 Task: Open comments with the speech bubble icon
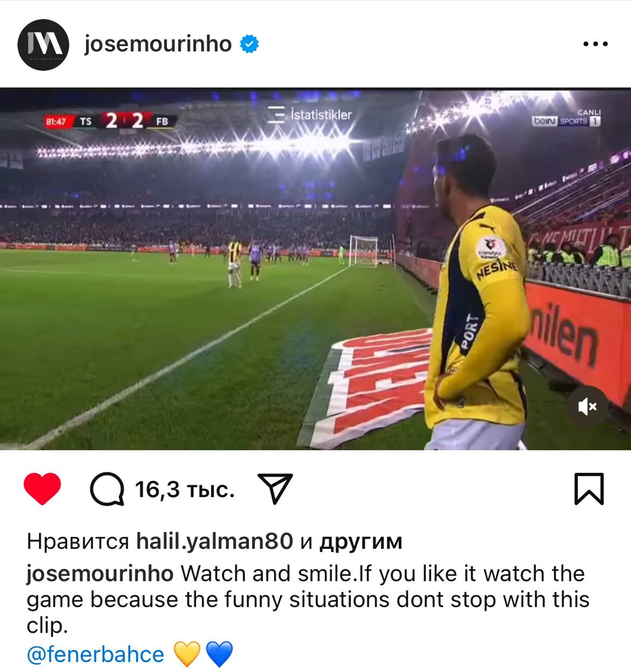[107, 489]
